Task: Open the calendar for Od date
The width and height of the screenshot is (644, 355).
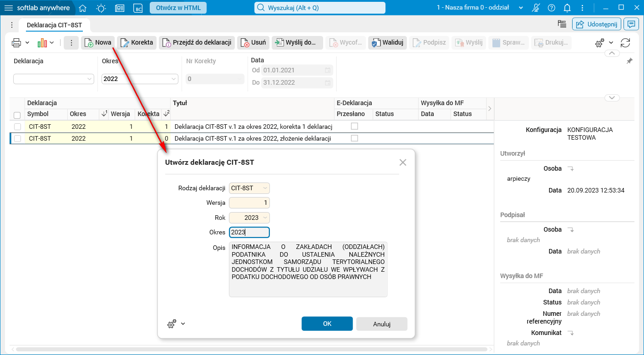Action: [327, 70]
